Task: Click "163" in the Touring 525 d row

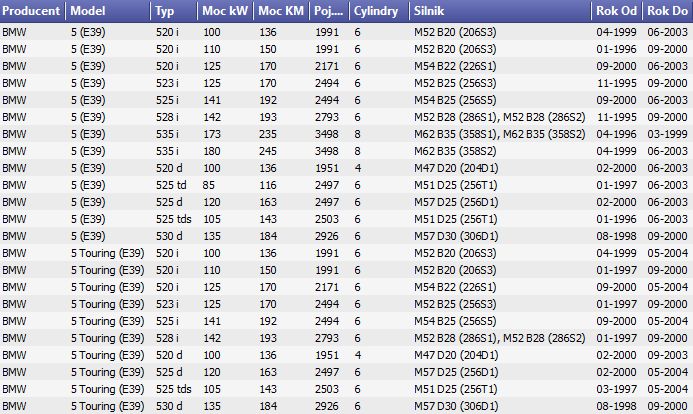Action: [268, 372]
